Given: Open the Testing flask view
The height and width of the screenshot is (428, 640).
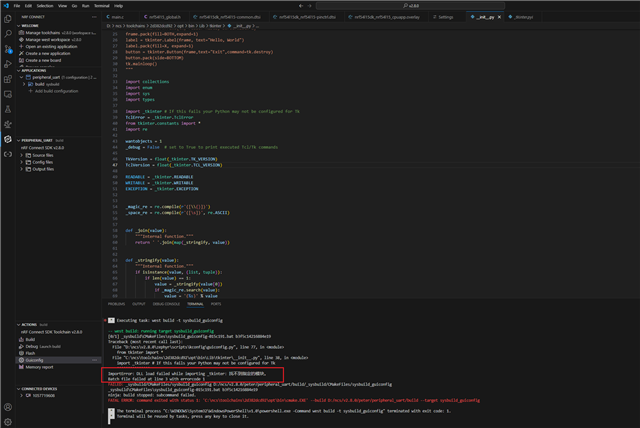Looking at the screenshot, I should 8,109.
